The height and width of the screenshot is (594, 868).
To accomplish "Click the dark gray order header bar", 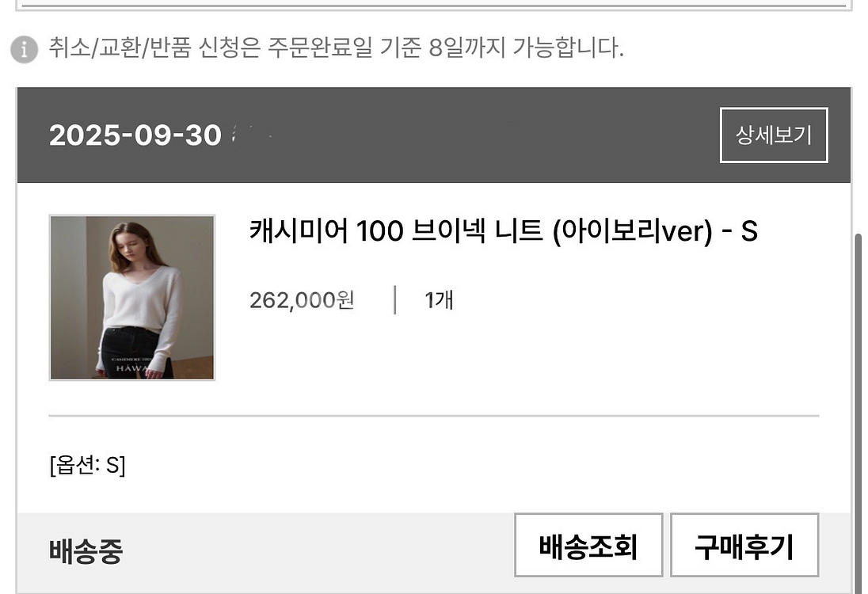I will coord(433,135).
